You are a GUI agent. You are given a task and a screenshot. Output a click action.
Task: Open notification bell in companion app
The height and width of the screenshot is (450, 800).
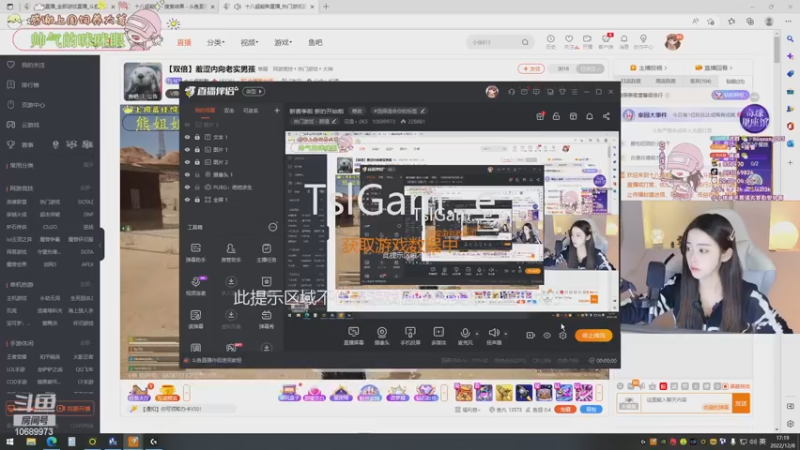(589, 116)
